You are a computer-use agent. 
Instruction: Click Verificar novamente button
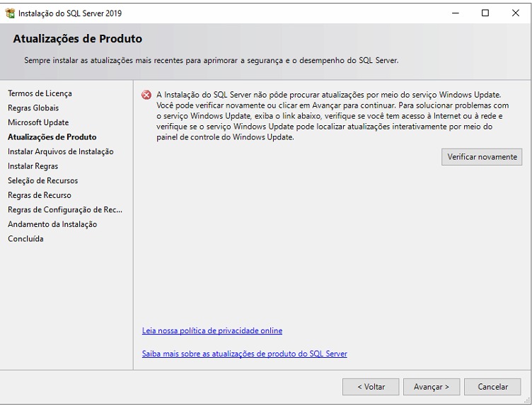click(482, 157)
